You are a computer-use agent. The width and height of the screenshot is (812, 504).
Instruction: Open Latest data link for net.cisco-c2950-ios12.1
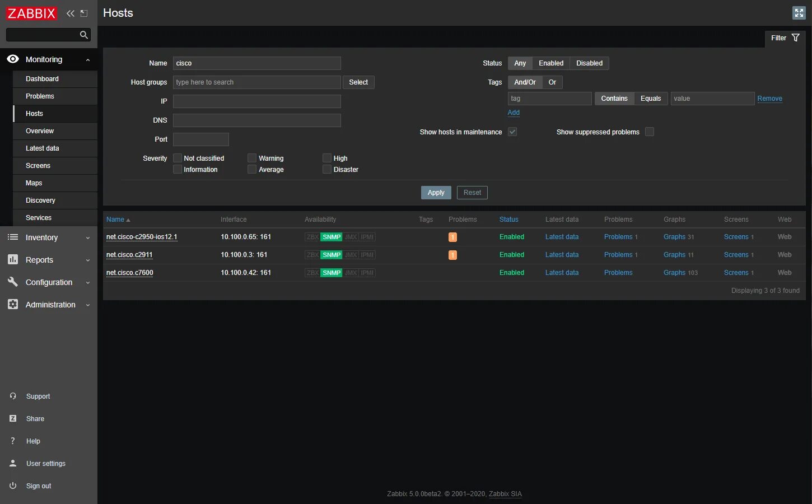[x=562, y=237]
